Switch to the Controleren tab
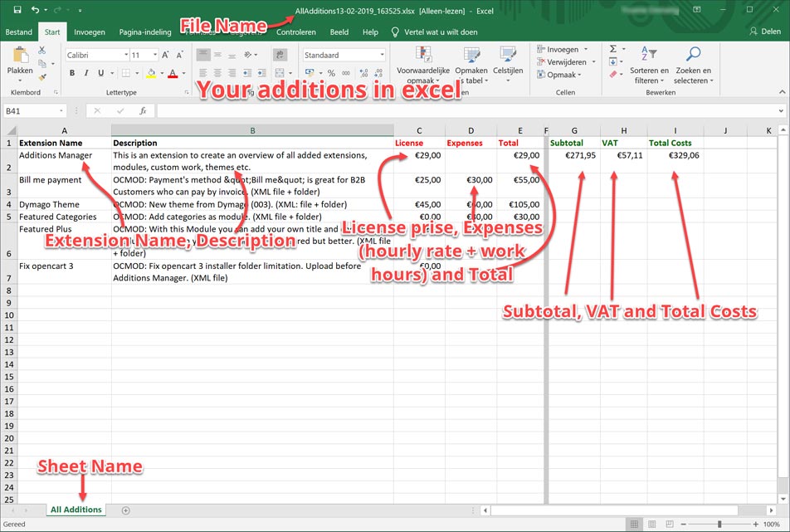The width and height of the screenshot is (790, 532). [295, 32]
